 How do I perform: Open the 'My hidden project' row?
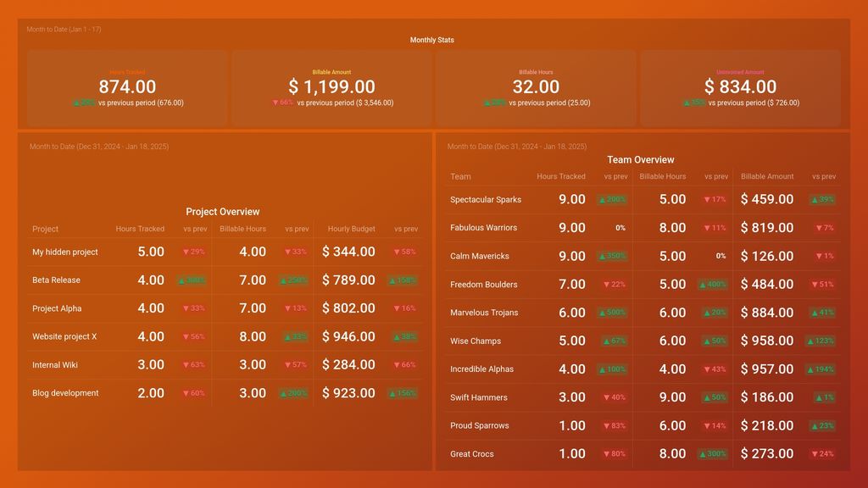tap(225, 252)
